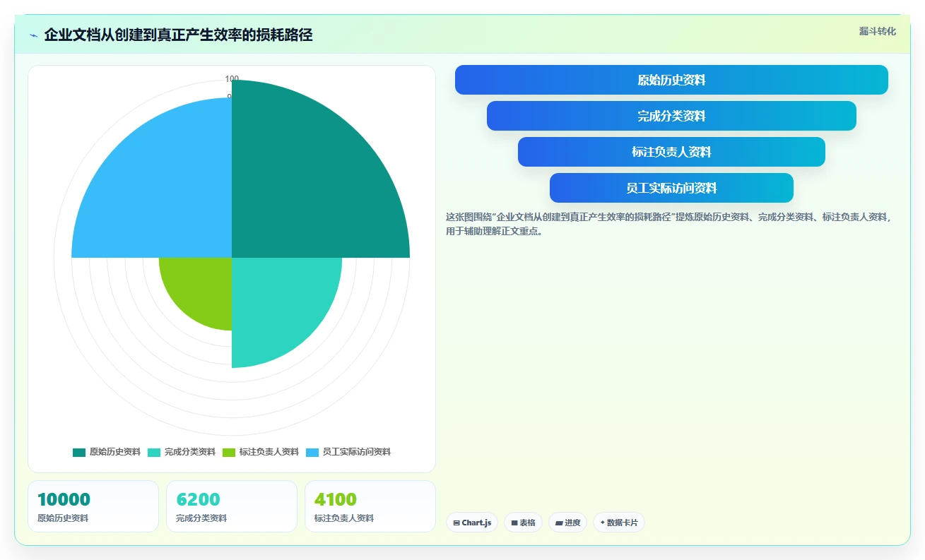Toggle the 标注负责人资料 legend item
The width and height of the screenshot is (925, 560).
click(261, 452)
